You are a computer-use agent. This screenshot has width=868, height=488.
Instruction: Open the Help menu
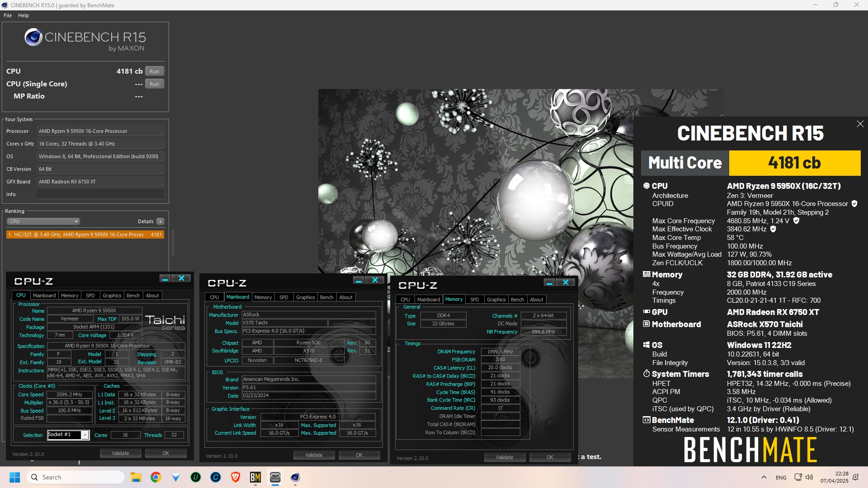coord(24,15)
